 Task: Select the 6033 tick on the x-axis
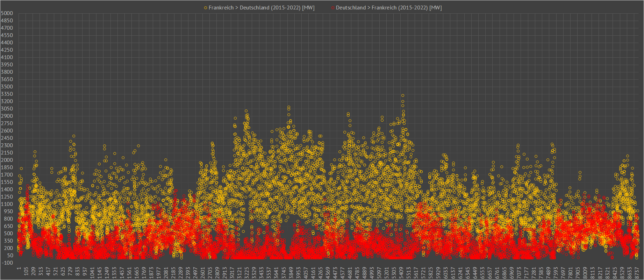pos(445,271)
